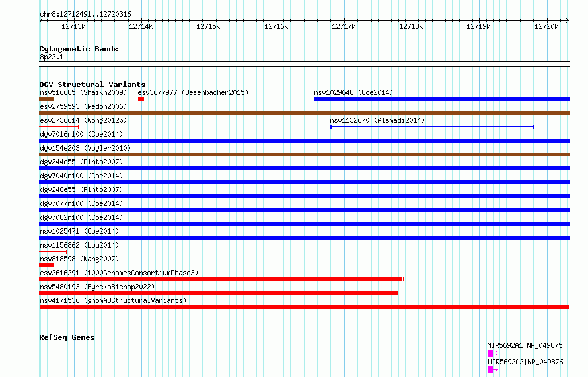Click the blue dgv7016n100 variant bar

(304, 141)
